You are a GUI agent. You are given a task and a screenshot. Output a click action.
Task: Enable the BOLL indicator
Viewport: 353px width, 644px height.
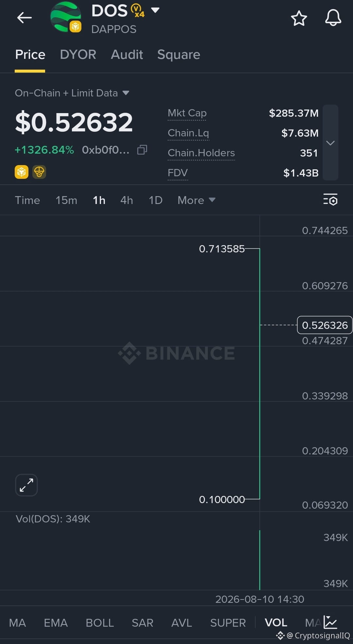[x=100, y=623]
